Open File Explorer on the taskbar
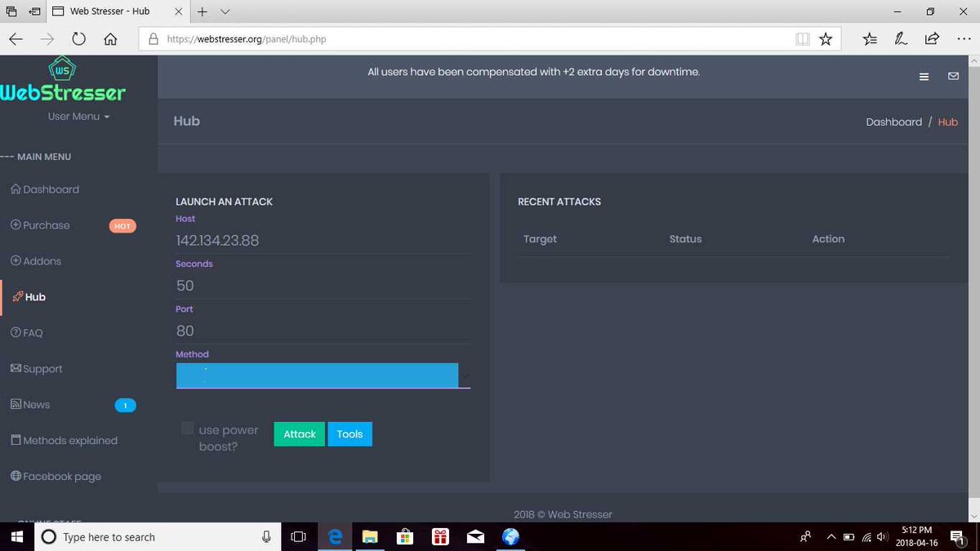This screenshot has height=551, width=980. coord(370,536)
